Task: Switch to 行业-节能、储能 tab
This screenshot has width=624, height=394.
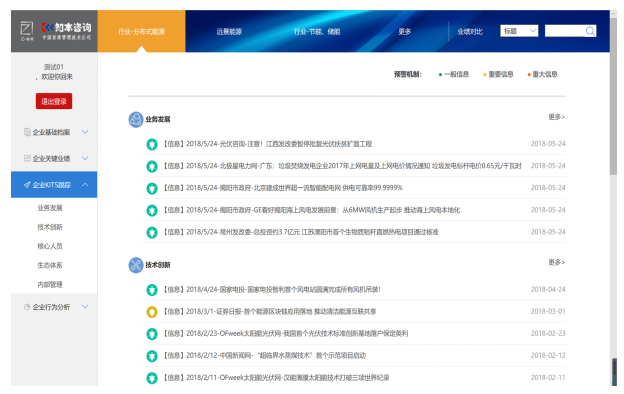Action: click(x=317, y=31)
